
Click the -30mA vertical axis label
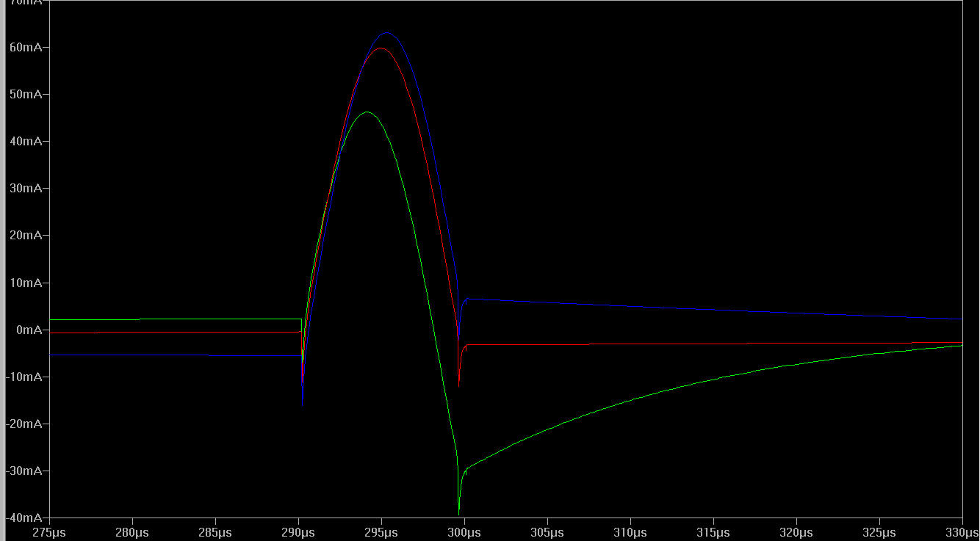(x=25, y=471)
